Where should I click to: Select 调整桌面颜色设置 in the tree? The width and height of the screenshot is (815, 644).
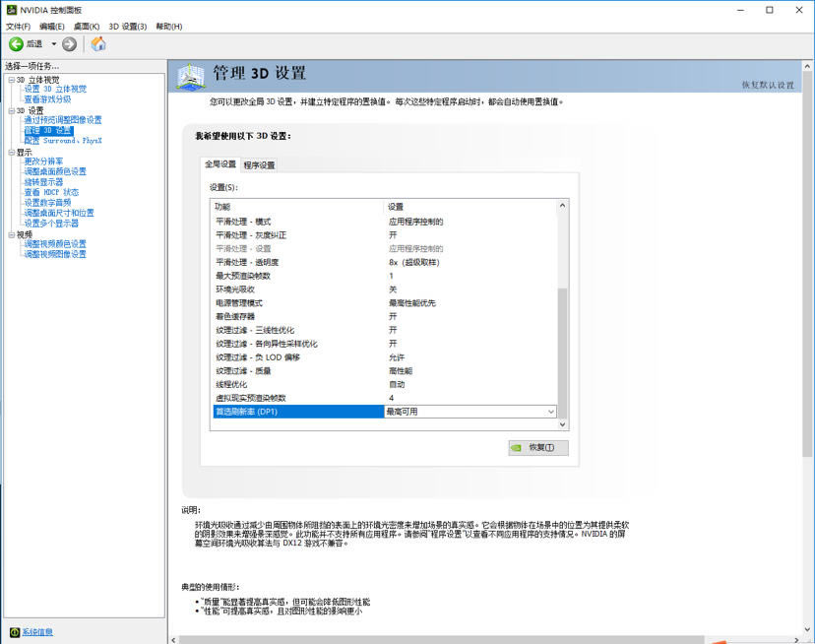[x=55, y=171]
